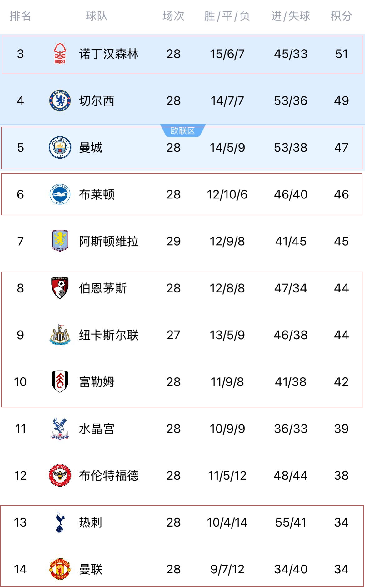Open team name 诺丁汉森林

pyautogui.click(x=109, y=54)
